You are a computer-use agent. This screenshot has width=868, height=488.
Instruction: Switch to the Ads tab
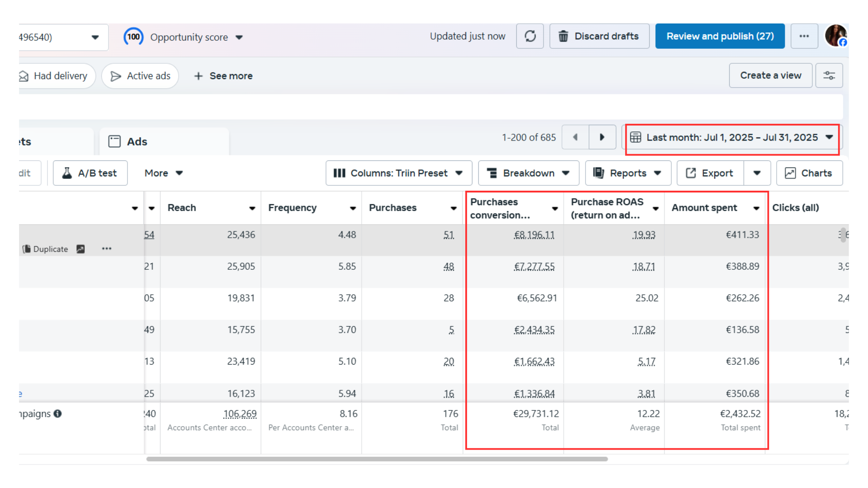click(x=164, y=141)
